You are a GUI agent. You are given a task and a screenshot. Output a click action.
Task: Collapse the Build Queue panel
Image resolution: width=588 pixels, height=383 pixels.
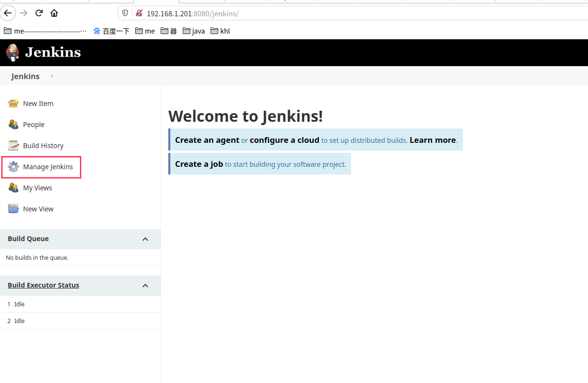(145, 239)
